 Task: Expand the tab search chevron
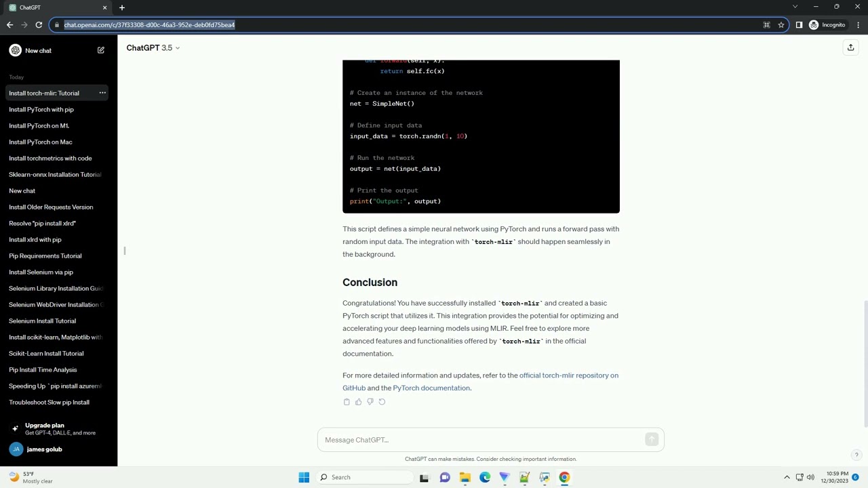pyautogui.click(x=795, y=7)
